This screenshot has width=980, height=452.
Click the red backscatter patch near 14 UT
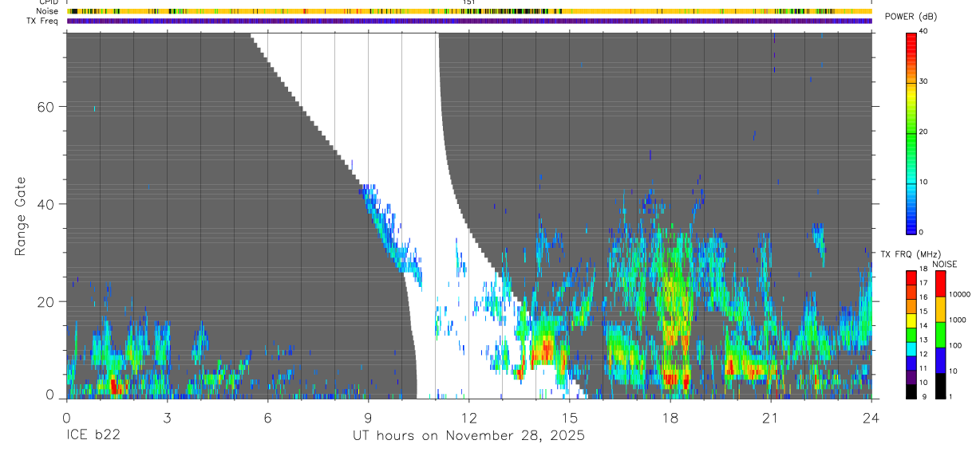tap(545, 350)
